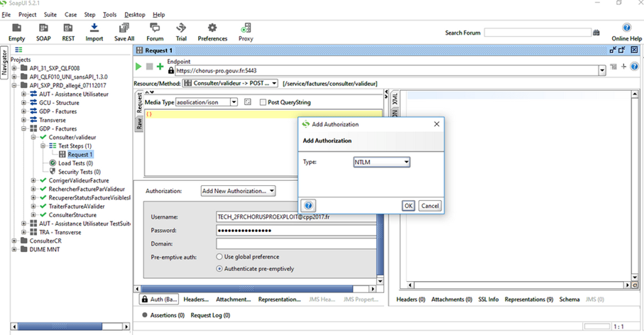Select Authenticate pre-emptively radio button

[x=219, y=269]
